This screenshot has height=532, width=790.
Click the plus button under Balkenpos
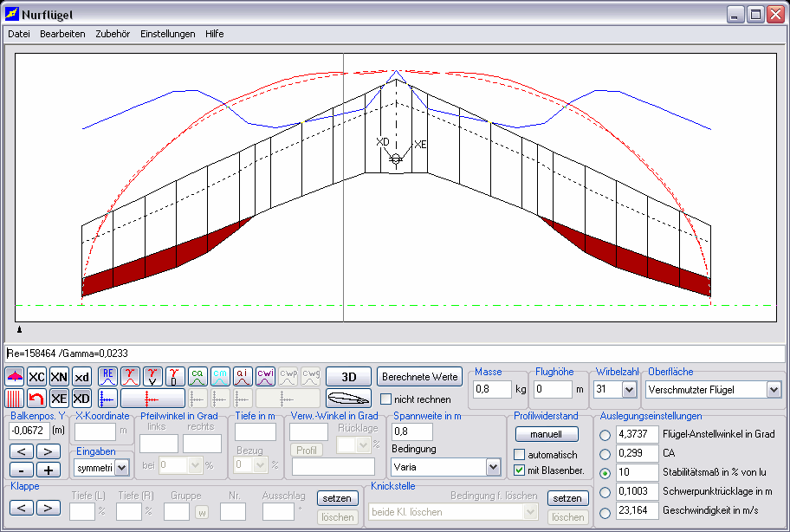(x=48, y=470)
